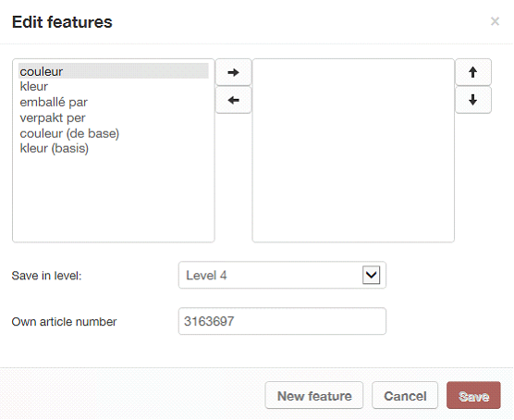This screenshot has height=420, width=514.
Task: Click inside the empty selected features box
Action: tap(353, 151)
